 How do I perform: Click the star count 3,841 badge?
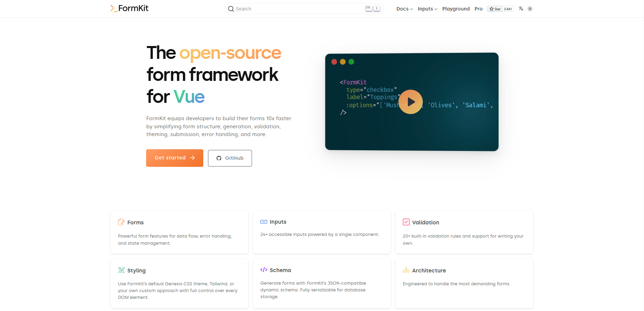coord(508,9)
